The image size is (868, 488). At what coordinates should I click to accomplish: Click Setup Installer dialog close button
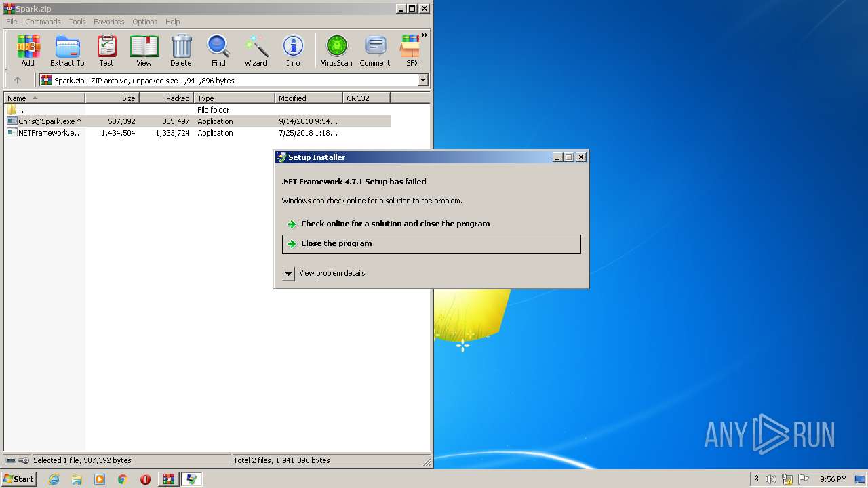581,157
